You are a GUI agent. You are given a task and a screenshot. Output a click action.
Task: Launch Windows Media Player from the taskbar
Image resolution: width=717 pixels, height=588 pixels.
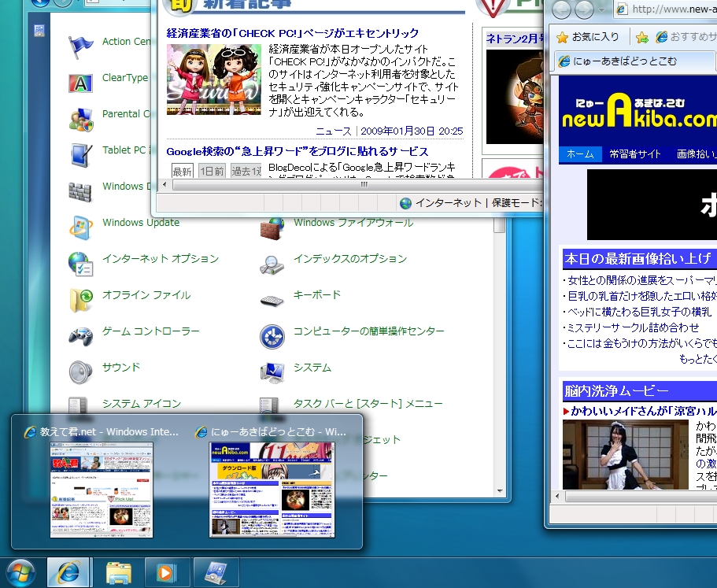(x=167, y=572)
